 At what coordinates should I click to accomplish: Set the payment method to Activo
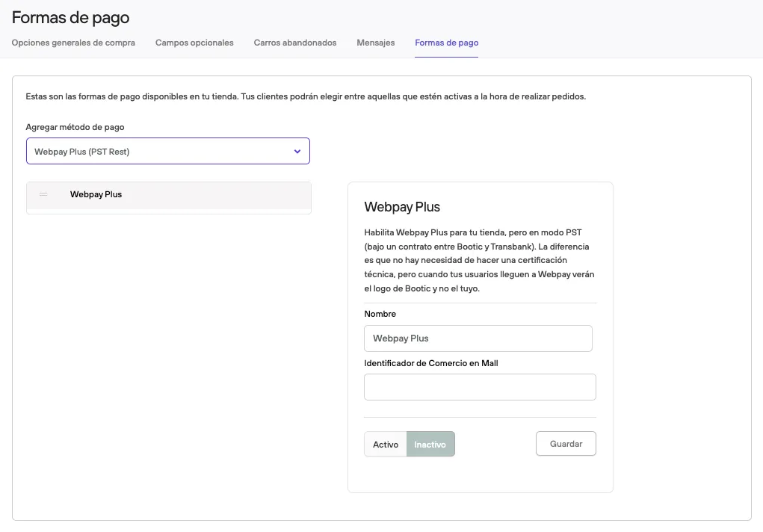click(386, 445)
